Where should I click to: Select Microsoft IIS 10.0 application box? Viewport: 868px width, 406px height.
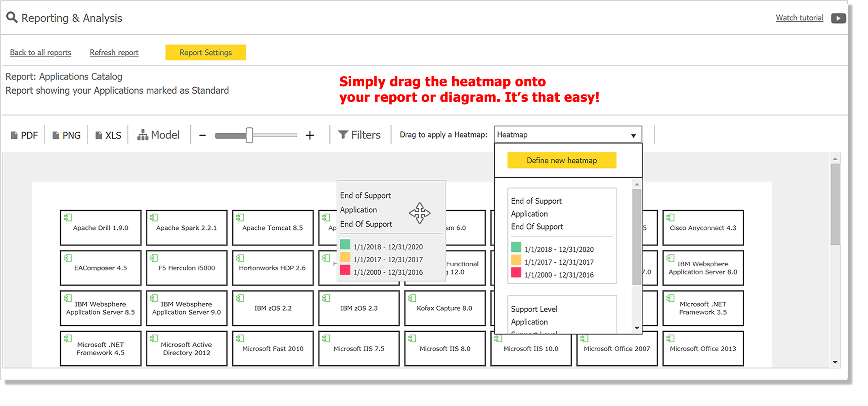coord(531,349)
